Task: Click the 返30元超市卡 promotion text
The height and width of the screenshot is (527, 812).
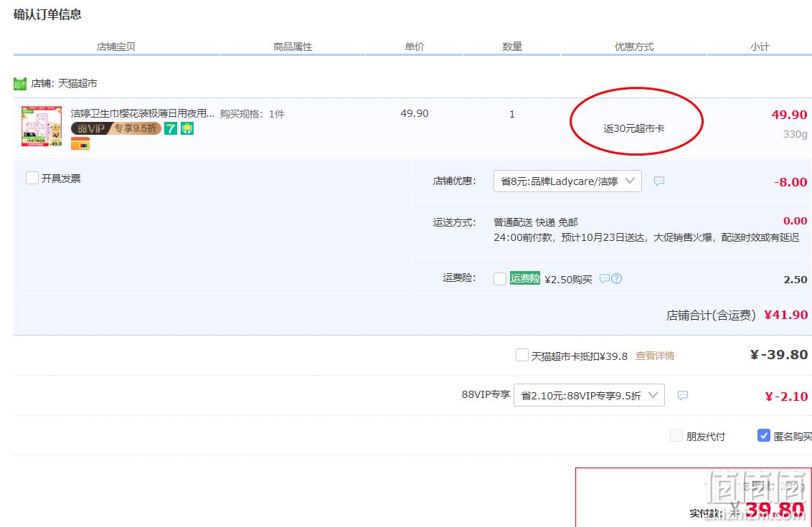Action: [x=634, y=128]
